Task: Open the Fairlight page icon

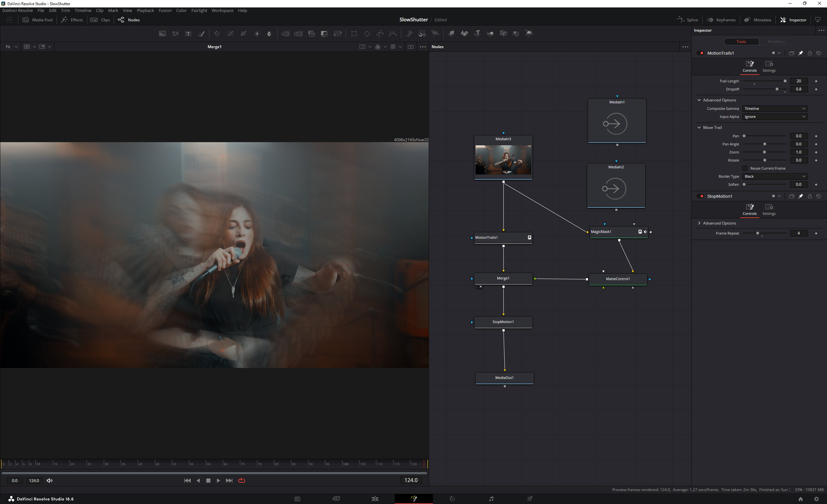Action: pos(491,499)
